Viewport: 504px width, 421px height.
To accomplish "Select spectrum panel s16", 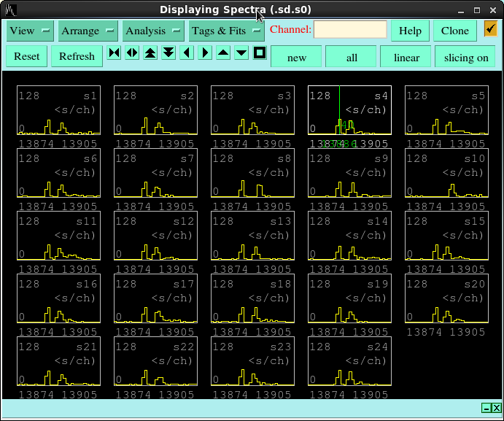I will coord(59,298).
